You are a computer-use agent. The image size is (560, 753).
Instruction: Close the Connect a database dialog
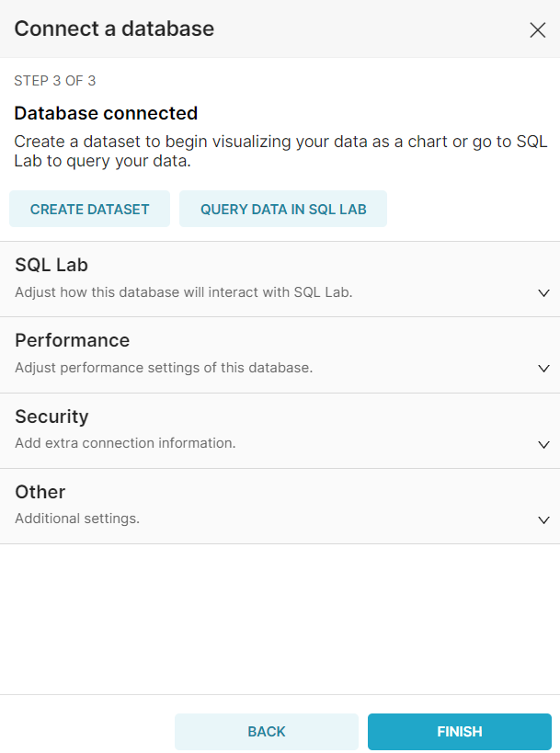click(538, 29)
